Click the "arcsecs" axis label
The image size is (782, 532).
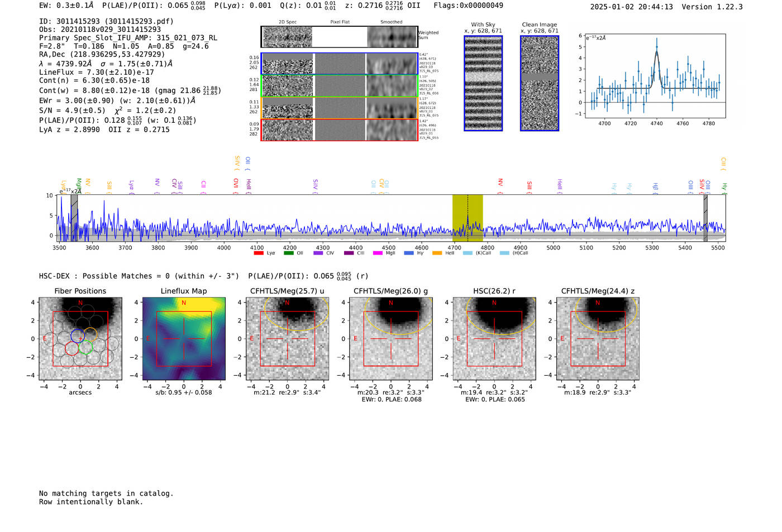coord(80,392)
